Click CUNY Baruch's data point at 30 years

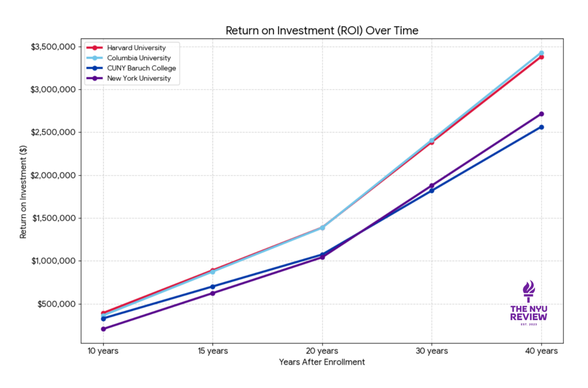pyautogui.click(x=432, y=191)
